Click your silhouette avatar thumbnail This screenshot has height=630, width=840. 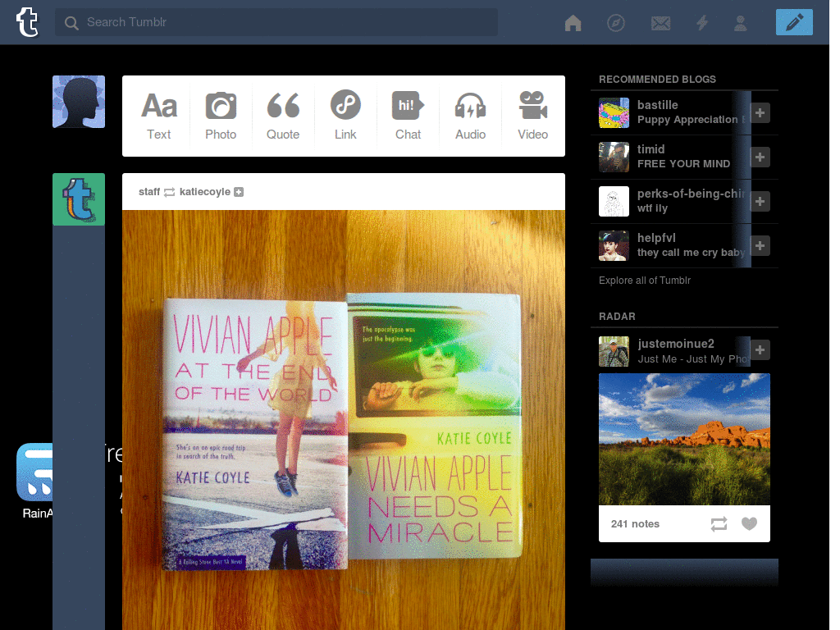point(79,102)
